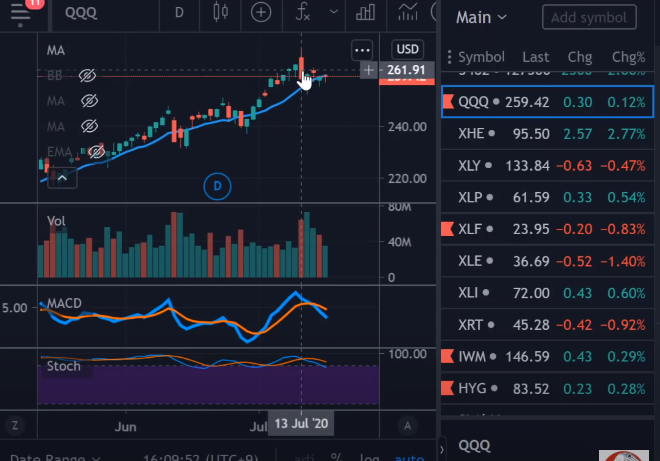Open the bar chart financials icon
Screen dimensions: 660x461
pos(365,13)
